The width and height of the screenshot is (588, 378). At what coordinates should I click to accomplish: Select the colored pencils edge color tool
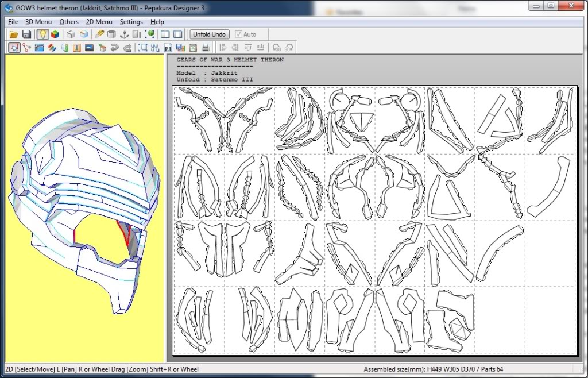tap(52, 48)
